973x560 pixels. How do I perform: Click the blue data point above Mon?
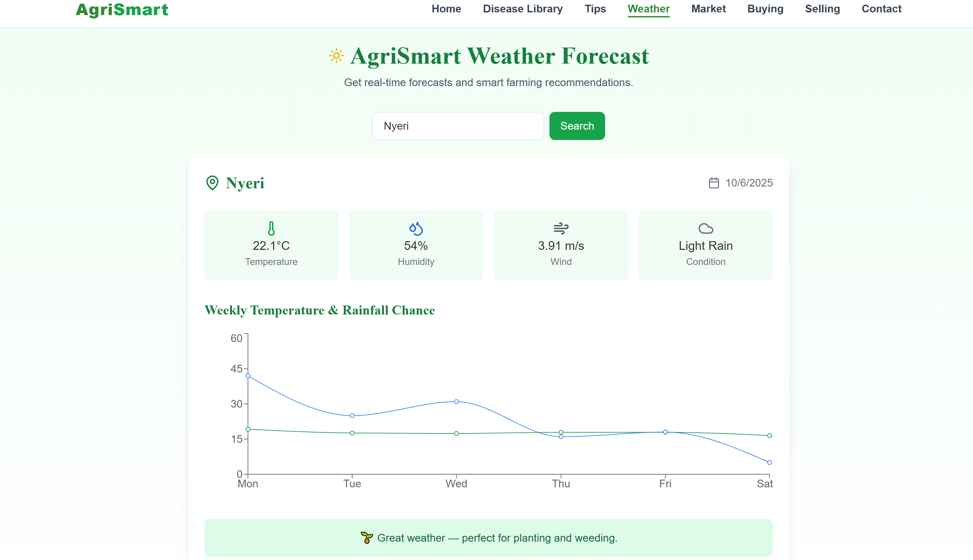click(248, 376)
